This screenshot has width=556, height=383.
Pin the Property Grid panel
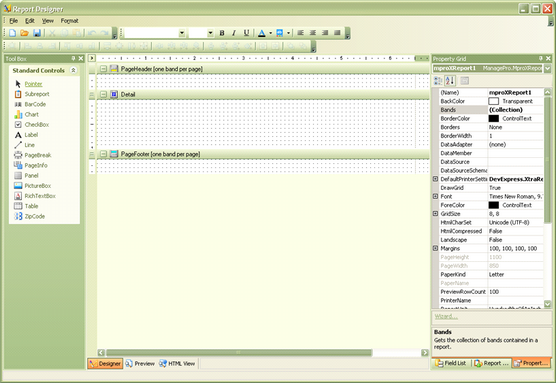(x=541, y=59)
